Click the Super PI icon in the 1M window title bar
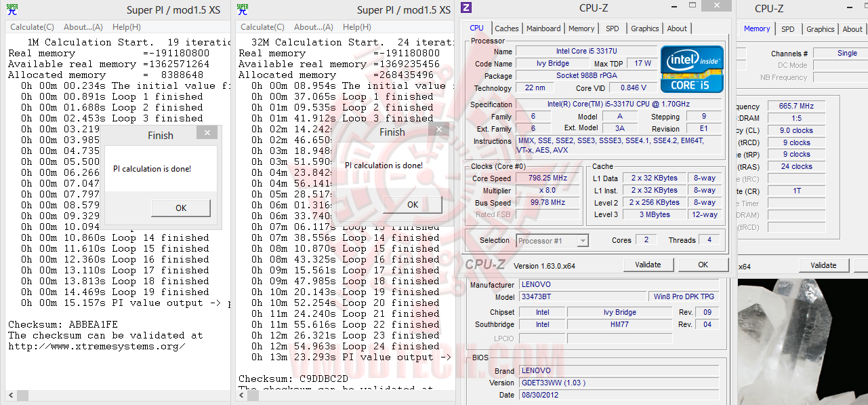The image size is (868, 405). (12, 9)
